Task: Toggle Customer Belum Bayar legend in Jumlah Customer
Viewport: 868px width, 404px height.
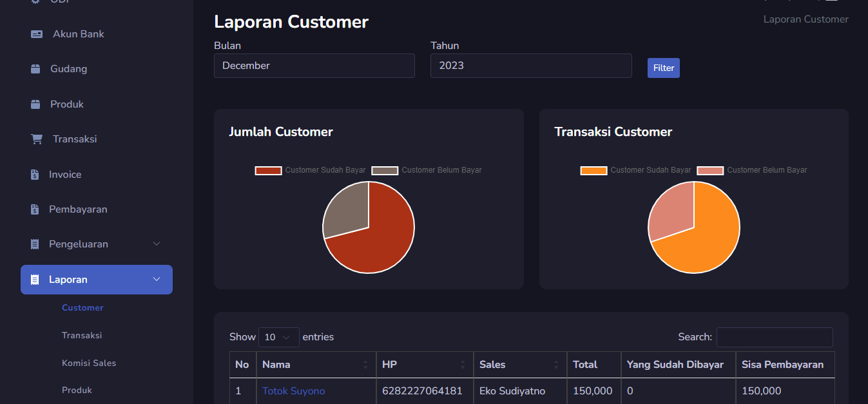Action: 427,170
